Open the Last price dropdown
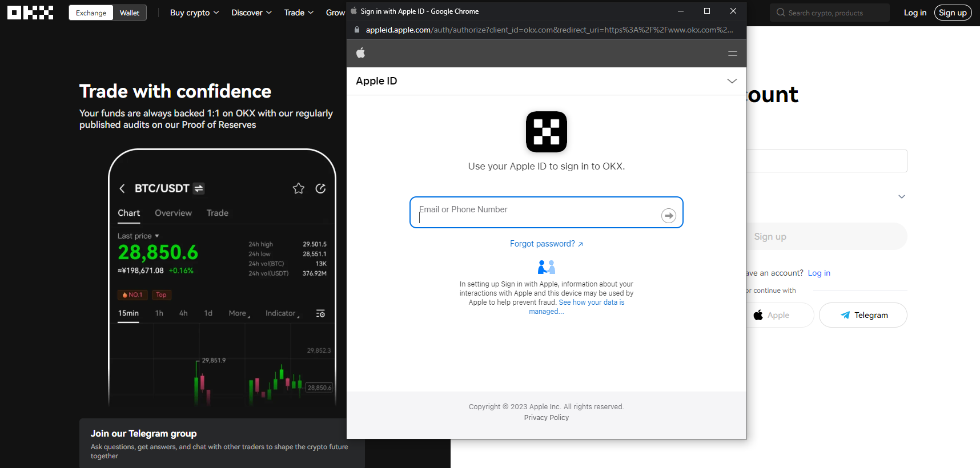Viewport: 980px width, 468px height. (x=138, y=236)
